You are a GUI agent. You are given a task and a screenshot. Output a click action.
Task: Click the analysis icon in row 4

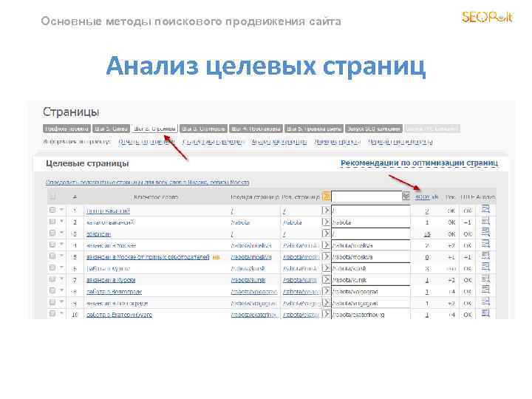(486, 244)
